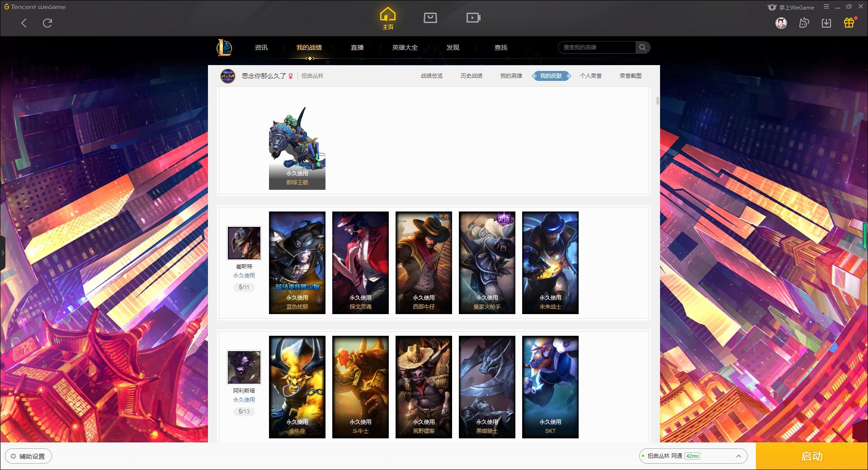Switch to the 个人荣誉 tab
The height and width of the screenshot is (470, 868).
point(591,76)
